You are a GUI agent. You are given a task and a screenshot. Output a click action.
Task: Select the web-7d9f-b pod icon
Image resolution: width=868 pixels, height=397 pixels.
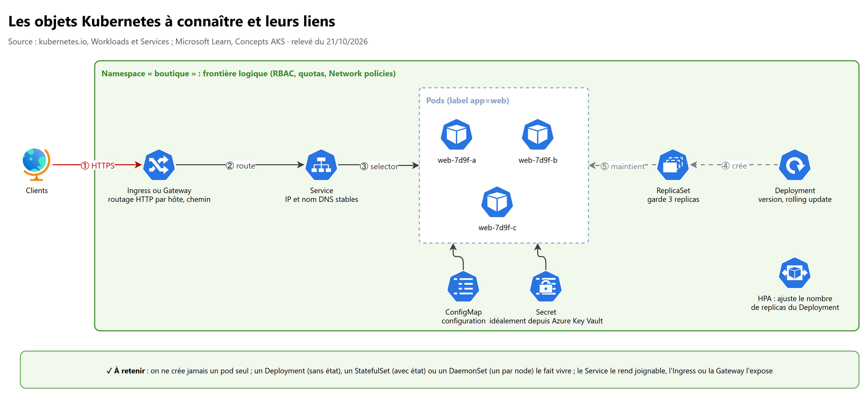538,134
